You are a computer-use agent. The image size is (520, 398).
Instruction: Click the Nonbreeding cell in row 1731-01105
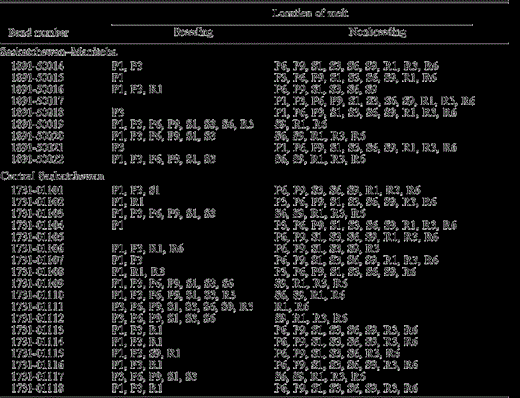pos(356,237)
